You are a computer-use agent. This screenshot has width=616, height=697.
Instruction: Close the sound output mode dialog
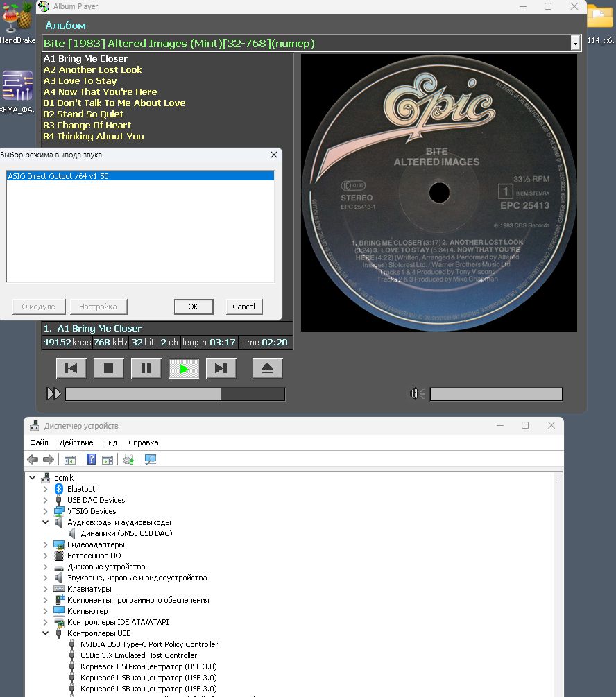tap(274, 155)
